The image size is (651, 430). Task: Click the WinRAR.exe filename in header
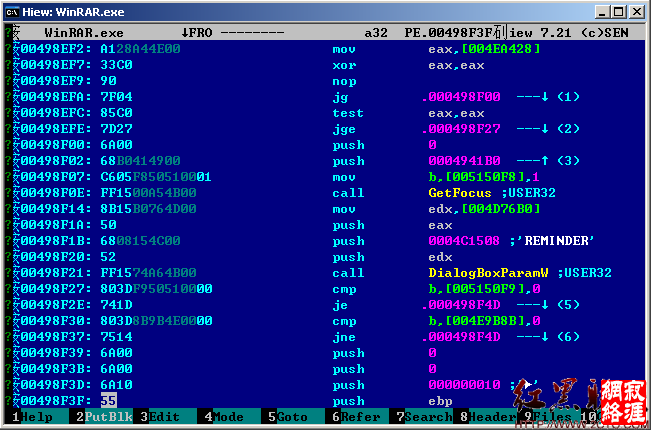click(x=84, y=33)
